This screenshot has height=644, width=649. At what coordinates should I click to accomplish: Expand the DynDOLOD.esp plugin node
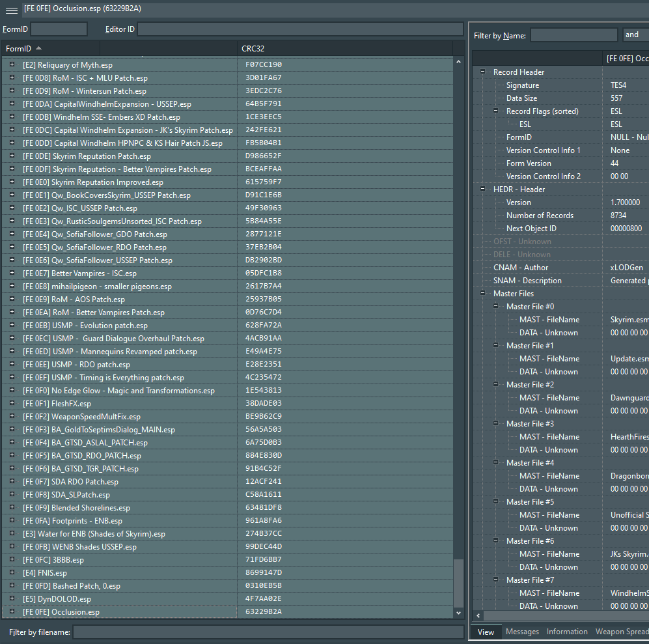point(12,598)
